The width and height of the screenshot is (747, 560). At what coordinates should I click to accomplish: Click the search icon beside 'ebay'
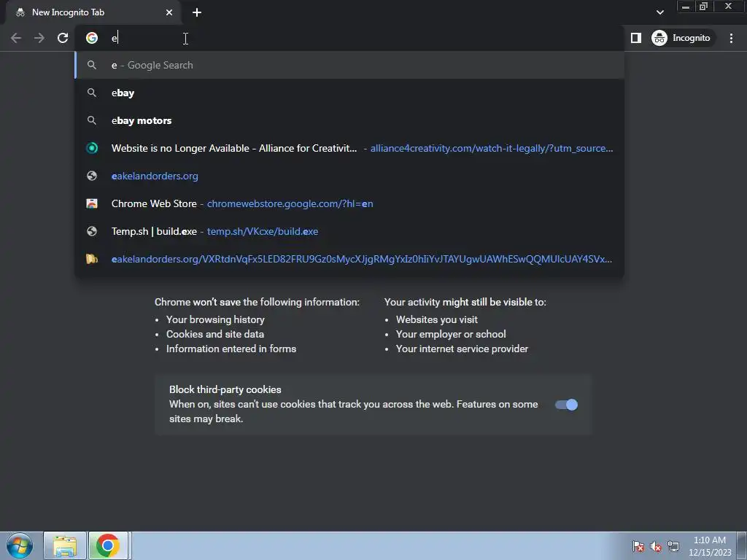(x=92, y=93)
